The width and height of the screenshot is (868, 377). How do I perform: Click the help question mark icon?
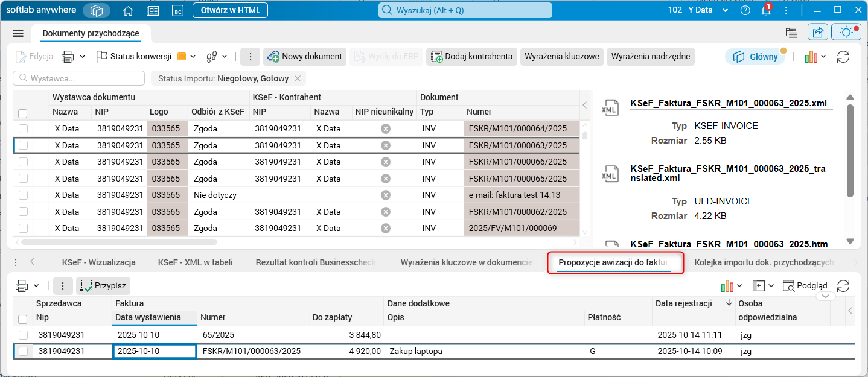(x=745, y=11)
